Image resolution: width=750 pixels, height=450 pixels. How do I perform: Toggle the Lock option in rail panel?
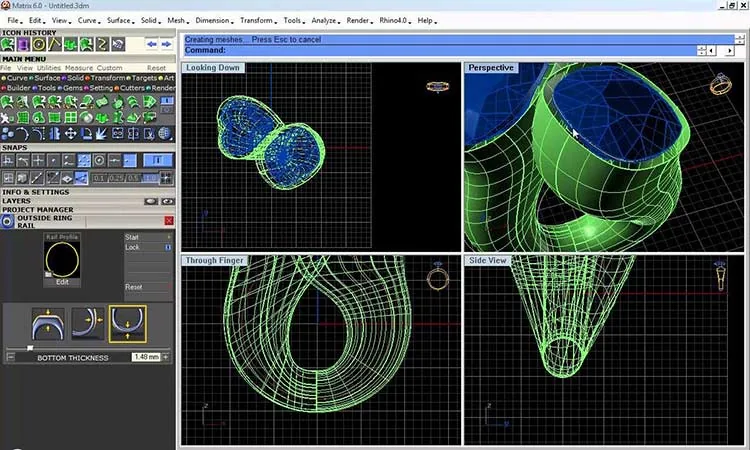tap(148, 247)
